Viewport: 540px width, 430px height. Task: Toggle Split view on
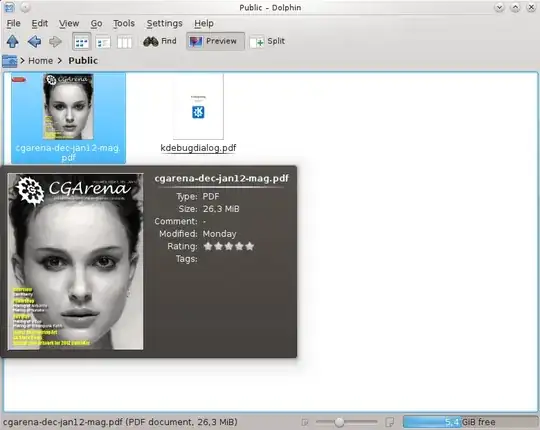(267, 41)
